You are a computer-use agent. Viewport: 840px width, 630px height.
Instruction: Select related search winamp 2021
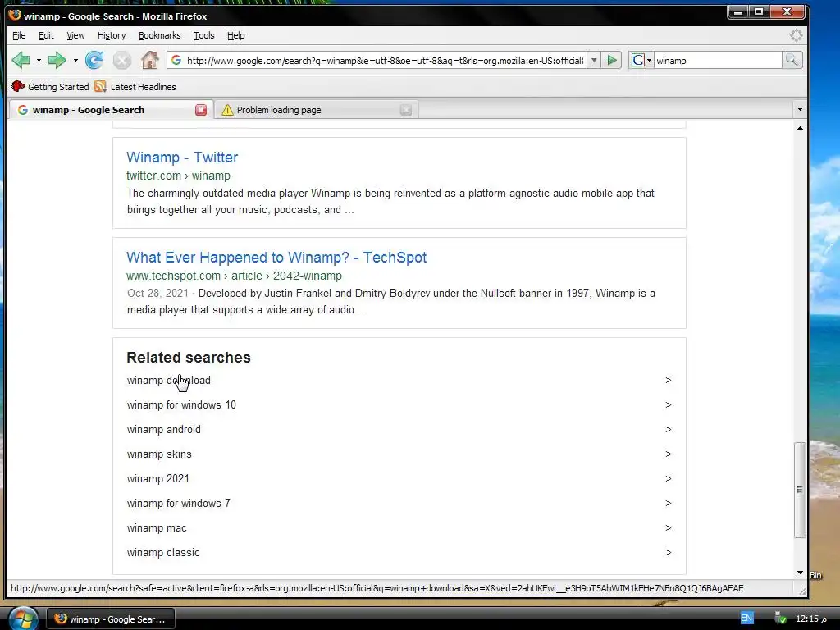[158, 479]
